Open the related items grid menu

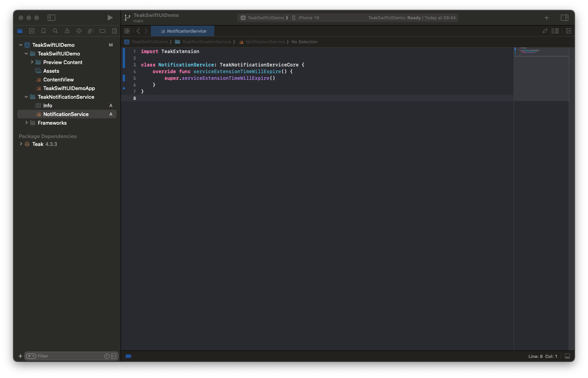127,31
